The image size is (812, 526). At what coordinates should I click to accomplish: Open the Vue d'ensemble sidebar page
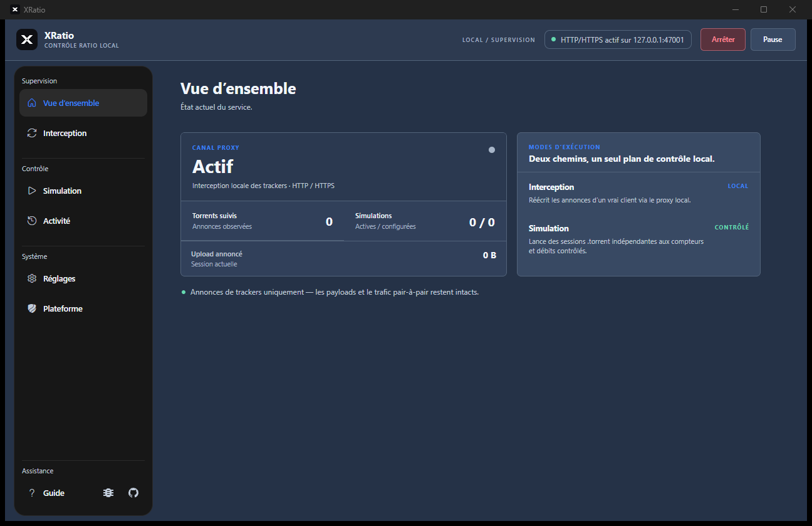click(x=83, y=103)
